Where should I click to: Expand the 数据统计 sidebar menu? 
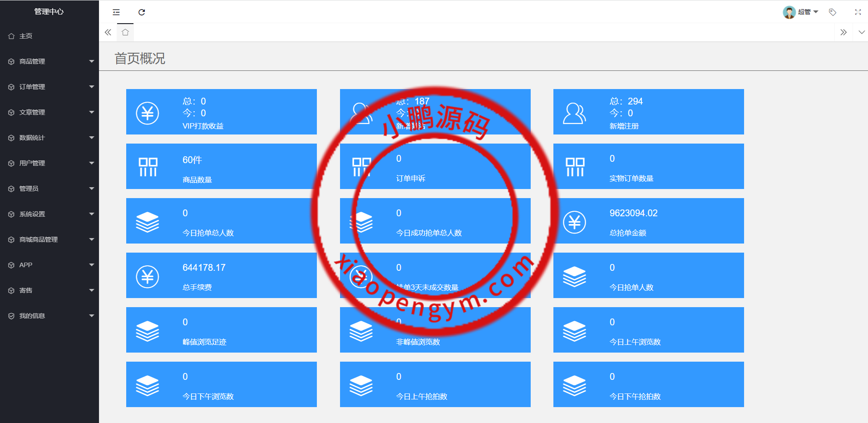click(49, 138)
